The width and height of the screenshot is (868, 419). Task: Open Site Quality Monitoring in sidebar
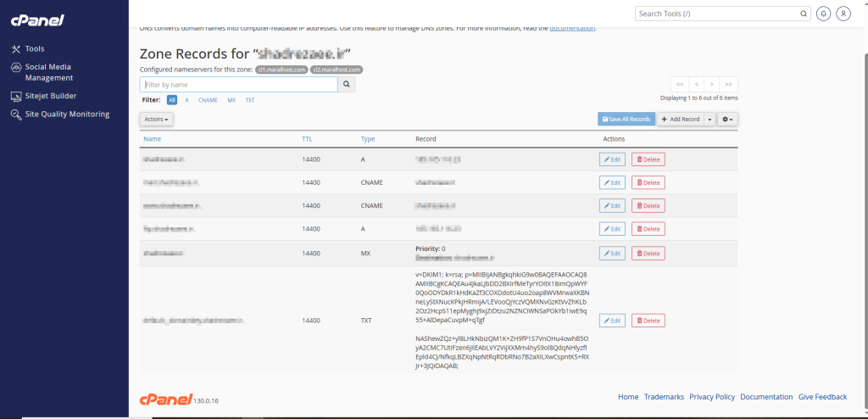(x=66, y=115)
